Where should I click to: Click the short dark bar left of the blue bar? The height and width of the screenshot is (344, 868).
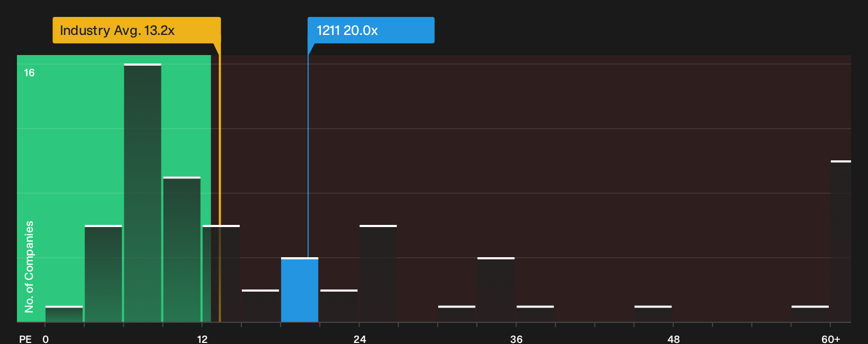tap(260, 306)
